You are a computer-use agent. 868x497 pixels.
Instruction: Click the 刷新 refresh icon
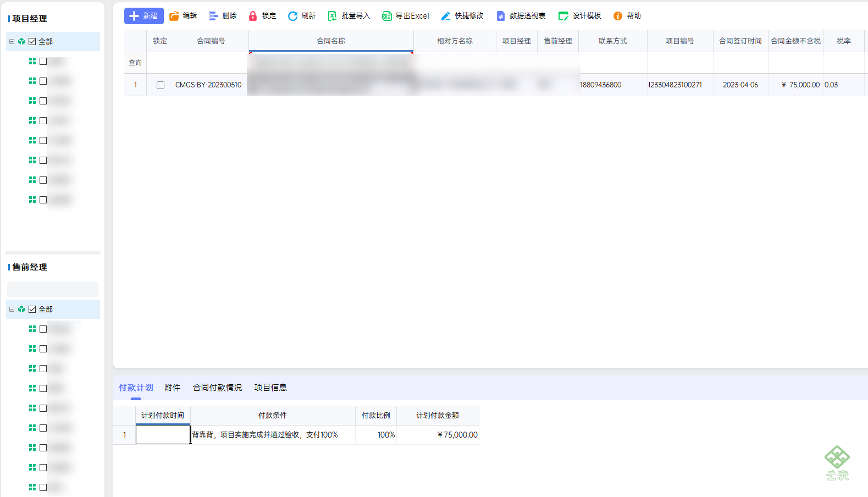(292, 16)
